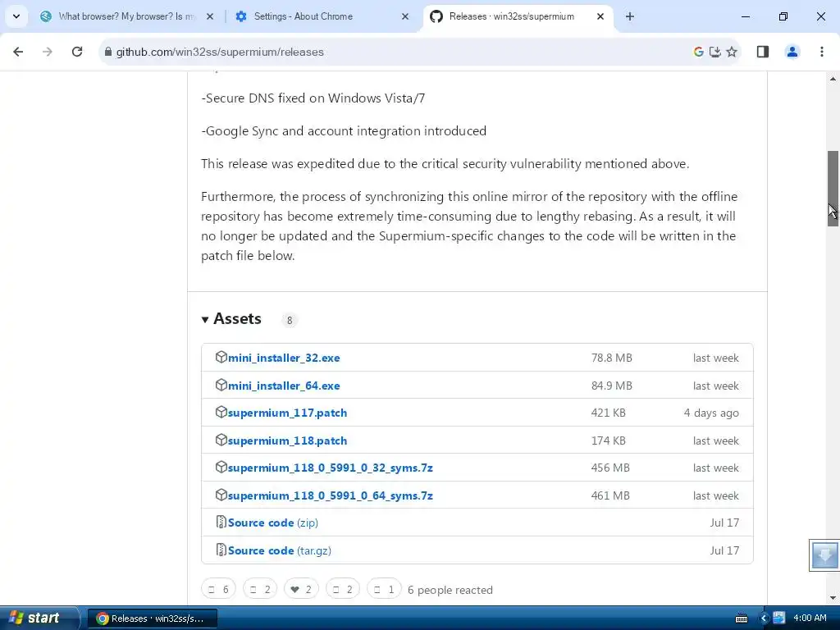Click package icon beside supermium_117.patch
This screenshot has width=840, height=630.
click(221, 413)
